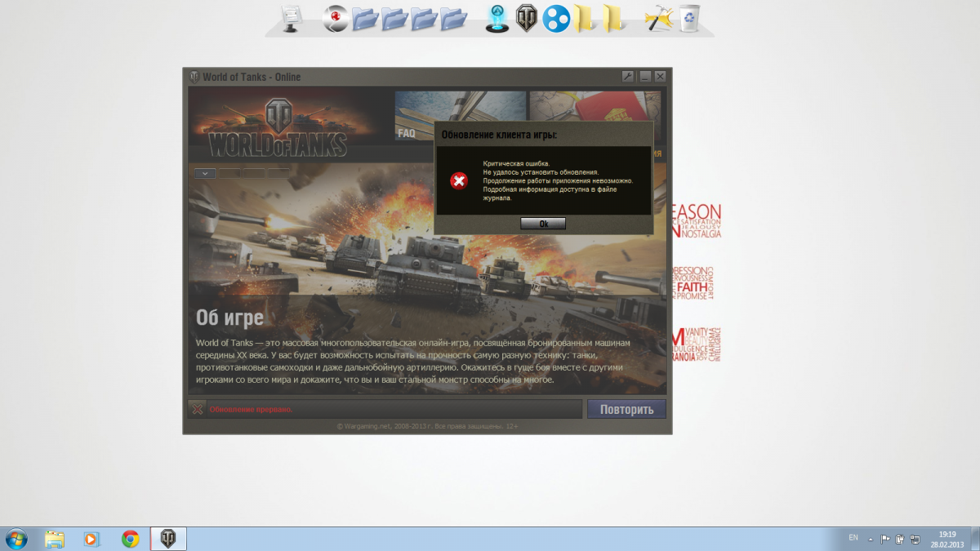
Task: Click the launcher title bar tank icon
Action: pyautogui.click(x=194, y=77)
